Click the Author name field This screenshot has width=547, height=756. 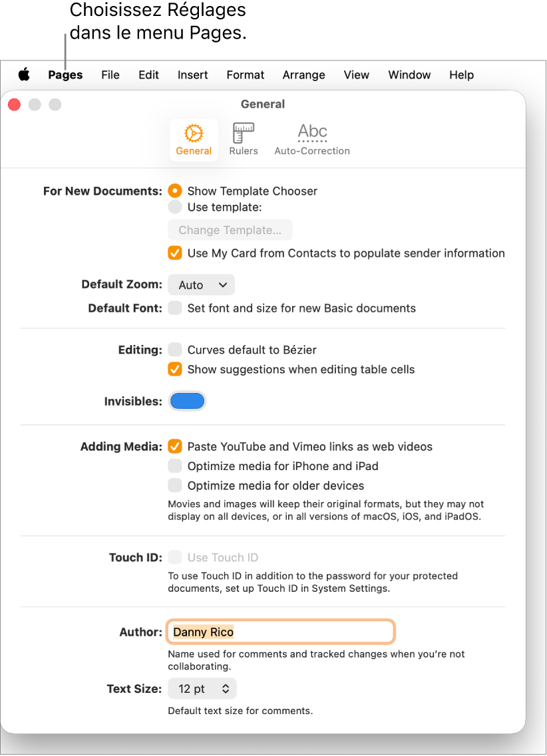279,632
